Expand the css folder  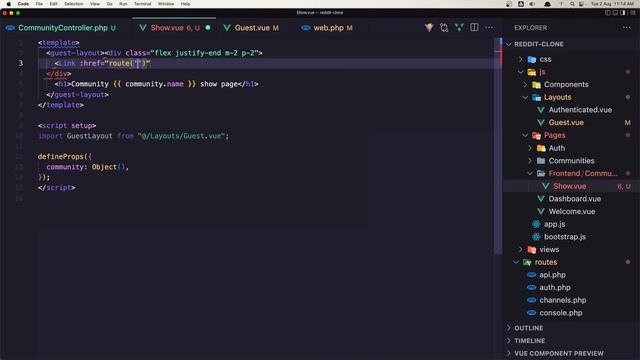click(x=571, y=59)
